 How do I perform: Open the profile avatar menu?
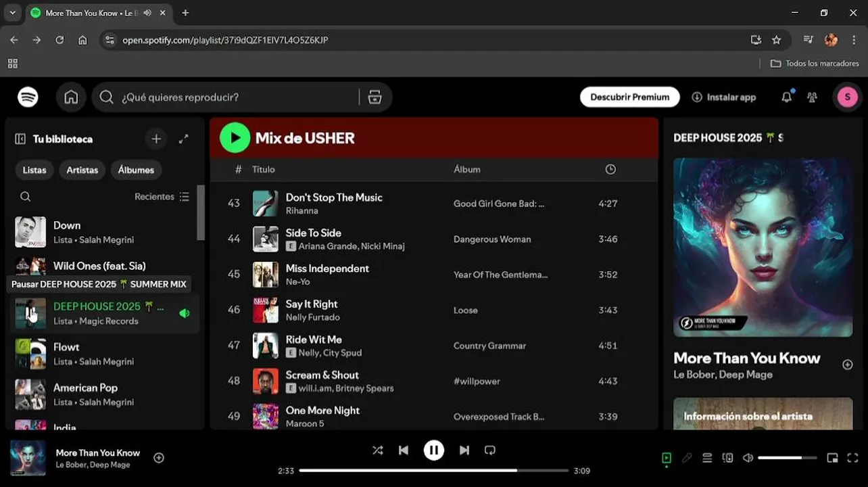point(848,97)
